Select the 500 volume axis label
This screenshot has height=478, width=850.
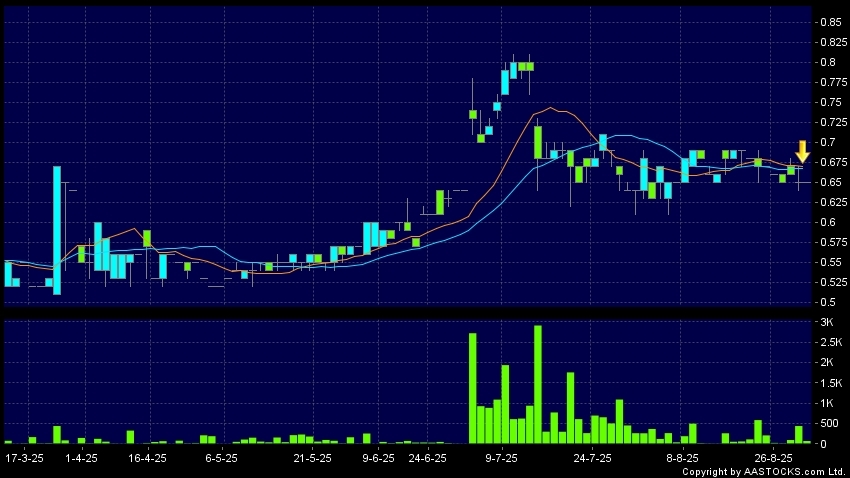828,424
